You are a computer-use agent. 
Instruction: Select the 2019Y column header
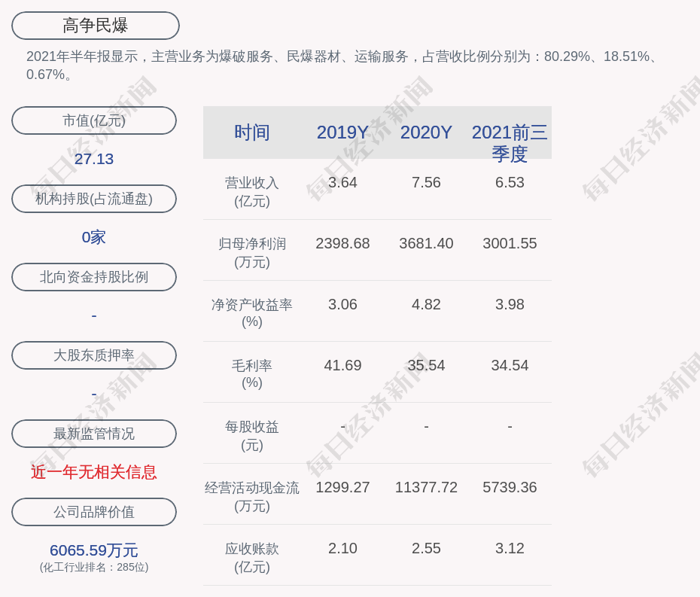point(342,132)
